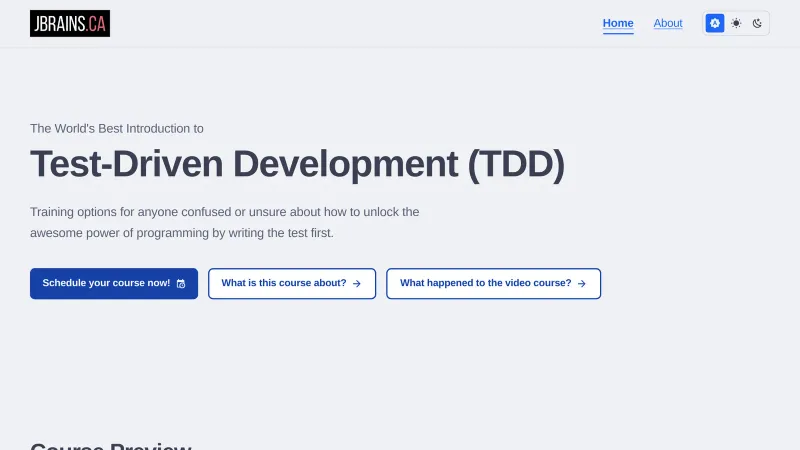Open the About page
The image size is (800, 450).
668,23
